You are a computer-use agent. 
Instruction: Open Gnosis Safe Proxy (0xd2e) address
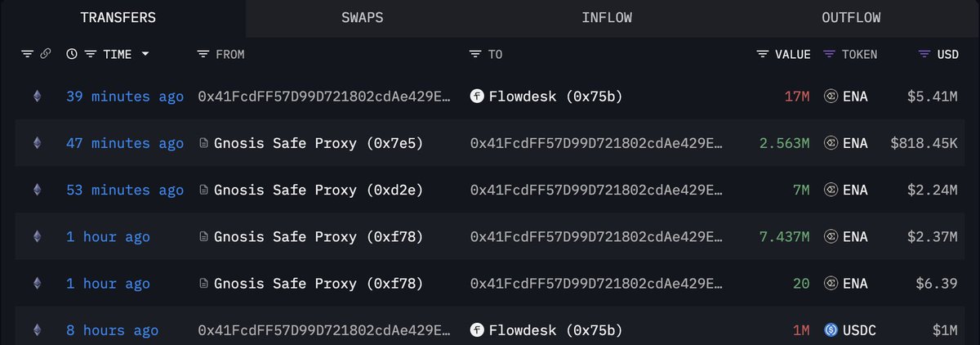tap(318, 190)
